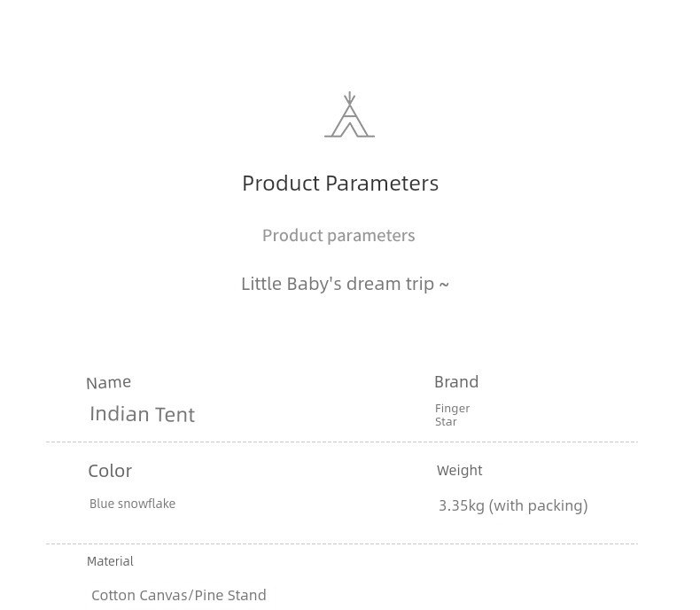Select the Material label

tap(110, 561)
